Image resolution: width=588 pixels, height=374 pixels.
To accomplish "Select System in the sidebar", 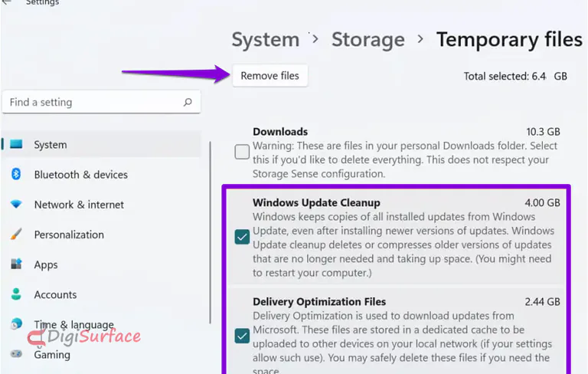I will pyautogui.click(x=101, y=145).
